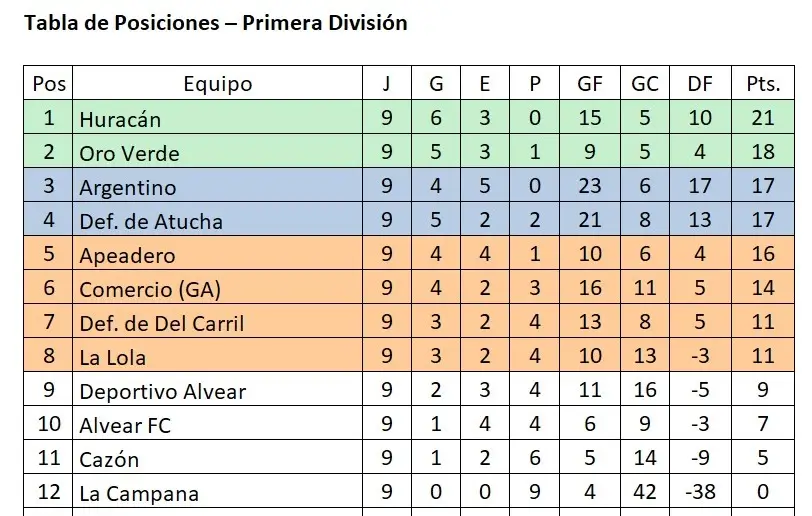
Task: Select the Comercio (GA) team cell
Action: [x=150, y=289]
